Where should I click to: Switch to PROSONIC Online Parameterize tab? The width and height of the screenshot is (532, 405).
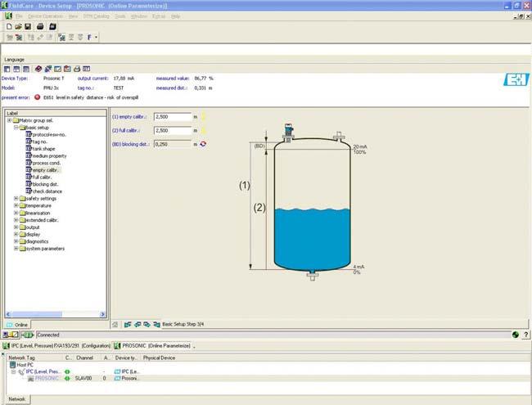click(153, 346)
